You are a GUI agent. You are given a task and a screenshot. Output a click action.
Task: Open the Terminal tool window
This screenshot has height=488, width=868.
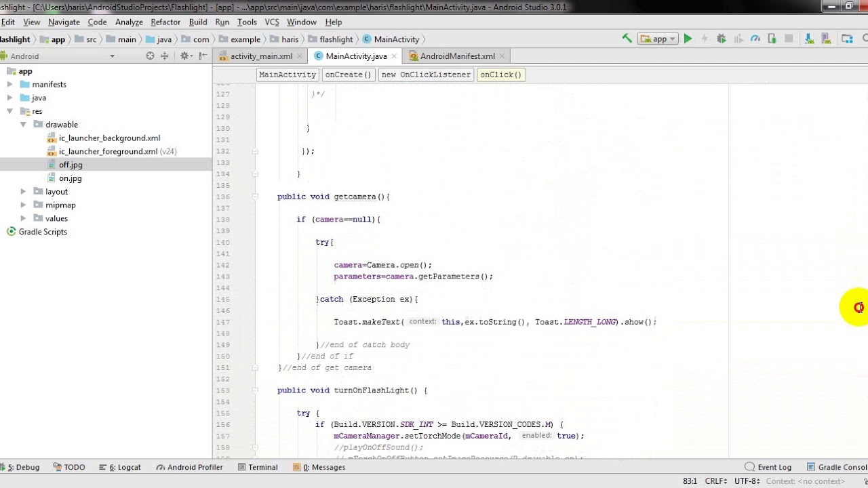tap(258, 467)
